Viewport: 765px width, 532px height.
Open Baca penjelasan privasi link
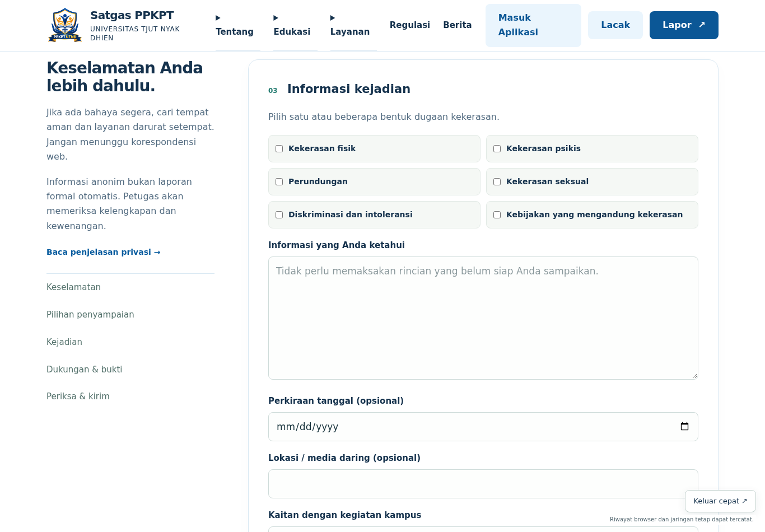[104, 252]
